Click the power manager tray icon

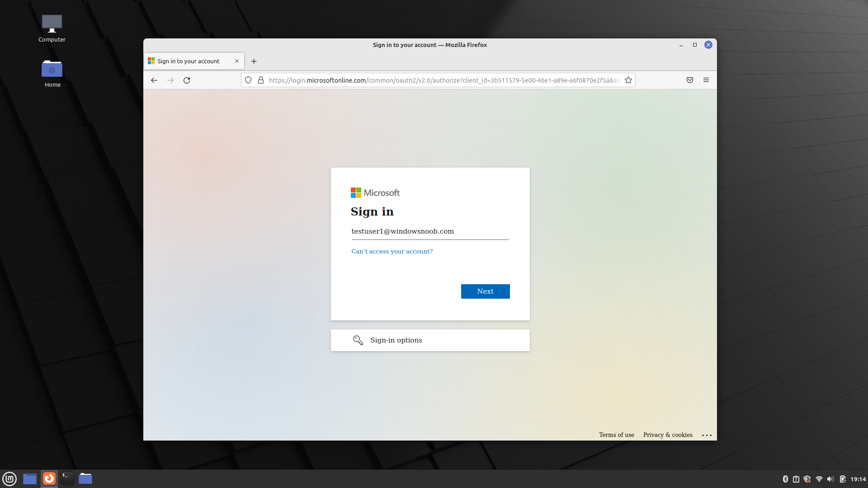point(843,479)
